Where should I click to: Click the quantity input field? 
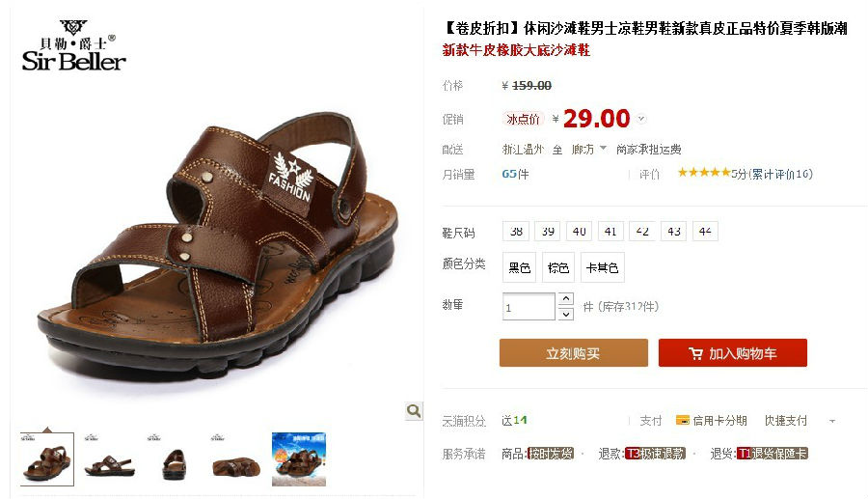coord(529,307)
